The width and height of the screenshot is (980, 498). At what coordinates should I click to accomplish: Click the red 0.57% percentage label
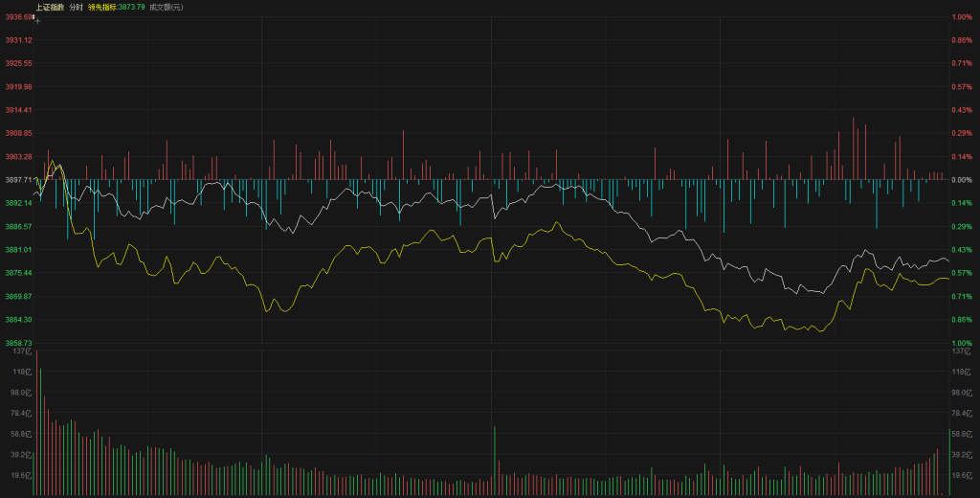coord(962,86)
